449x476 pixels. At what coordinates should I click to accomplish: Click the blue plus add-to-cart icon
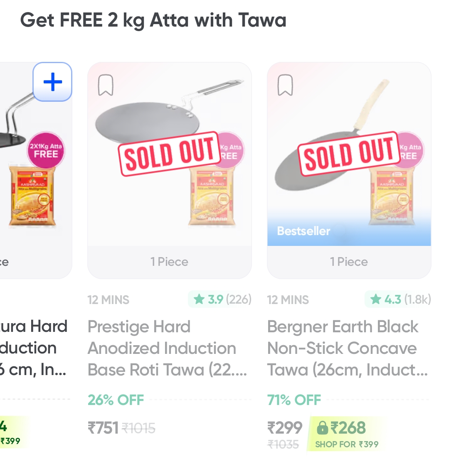coord(52,82)
